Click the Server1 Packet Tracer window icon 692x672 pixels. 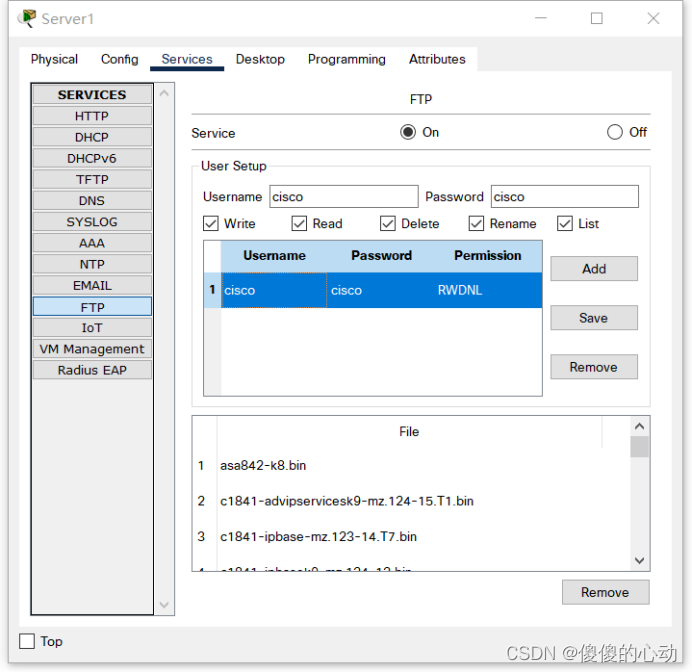pos(27,19)
